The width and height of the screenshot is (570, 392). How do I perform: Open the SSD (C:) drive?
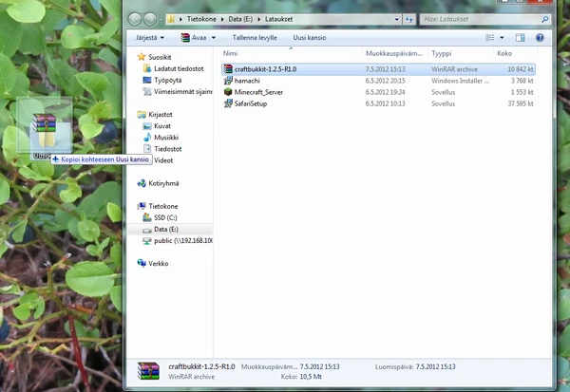tap(165, 217)
